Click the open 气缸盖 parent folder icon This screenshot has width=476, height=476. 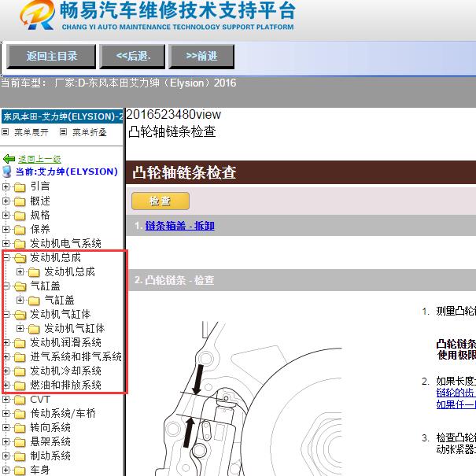pos(20,286)
